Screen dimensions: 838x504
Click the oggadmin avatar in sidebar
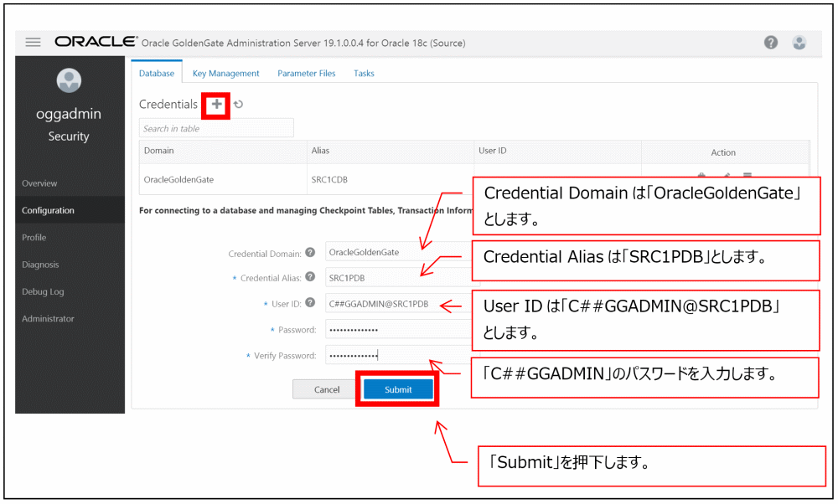click(x=69, y=80)
